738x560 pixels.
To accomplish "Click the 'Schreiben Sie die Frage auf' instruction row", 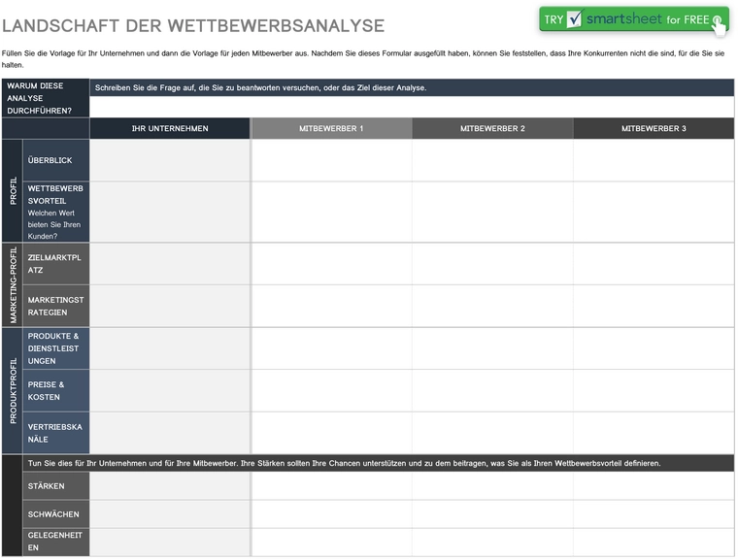I will coord(412,88).
